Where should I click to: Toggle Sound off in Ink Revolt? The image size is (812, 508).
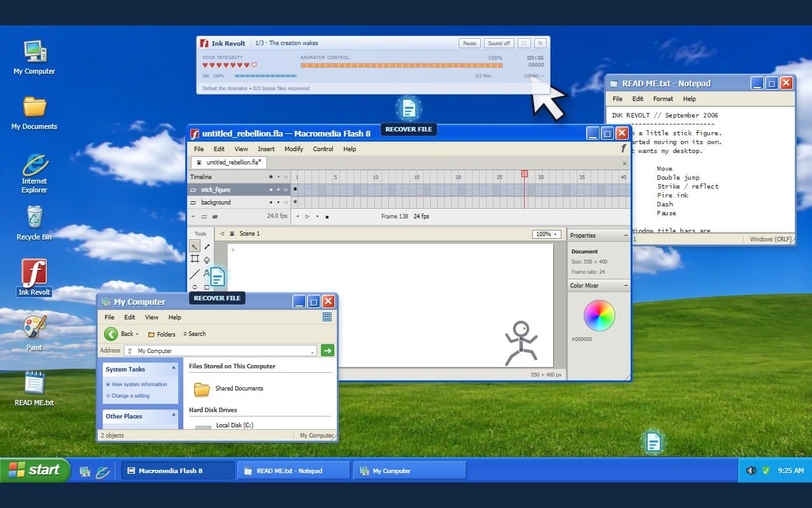[x=499, y=43]
